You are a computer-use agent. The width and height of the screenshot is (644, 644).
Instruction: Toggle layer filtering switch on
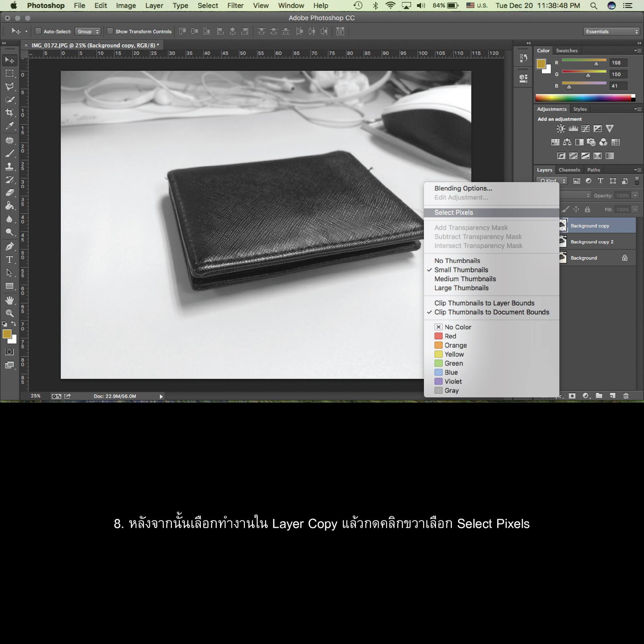pyautogui.click(x=637, y=181)
